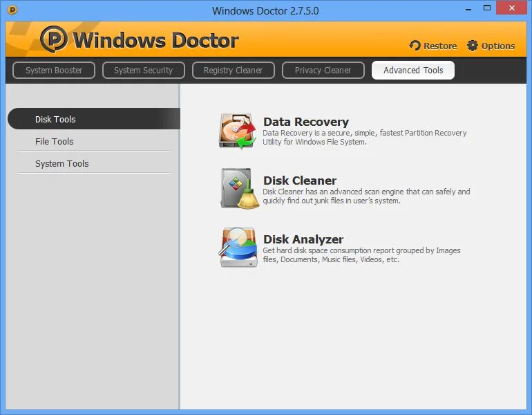Viewport: 532px width, 415px height.
Task: Go to the Registry Cleaner tab
Action: (233, 71)
